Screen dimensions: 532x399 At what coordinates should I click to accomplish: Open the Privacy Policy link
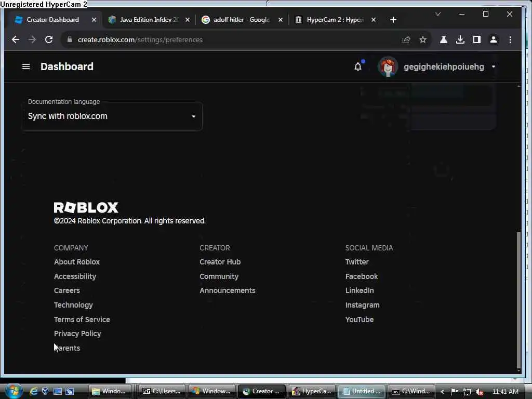[77, 334]
